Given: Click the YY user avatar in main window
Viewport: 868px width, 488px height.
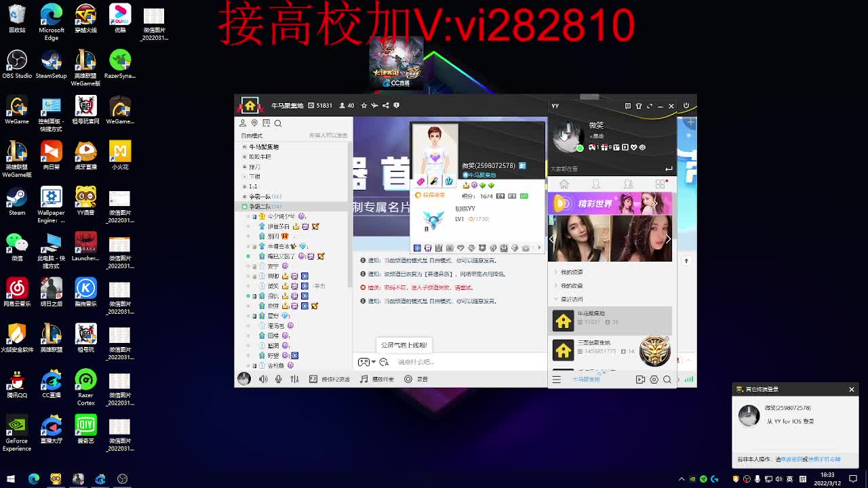Looking at the screenshot, I should click(x=567, y=136).
